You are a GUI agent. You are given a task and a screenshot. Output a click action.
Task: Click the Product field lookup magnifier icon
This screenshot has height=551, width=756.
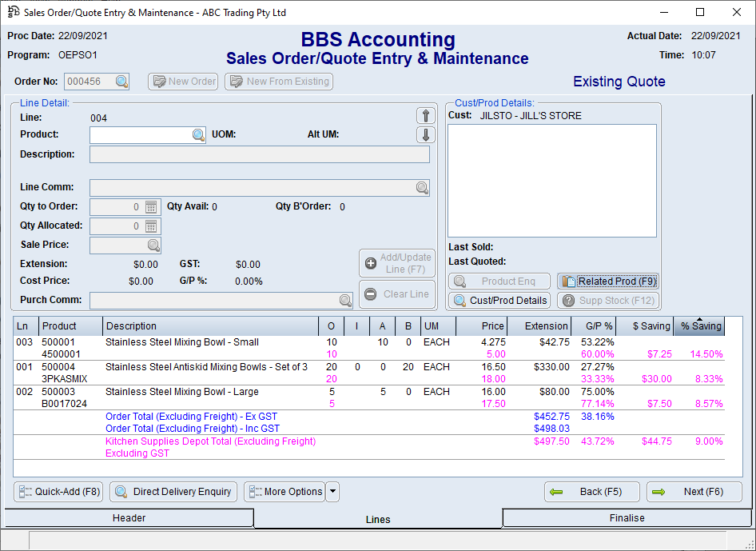pos(198,135)
